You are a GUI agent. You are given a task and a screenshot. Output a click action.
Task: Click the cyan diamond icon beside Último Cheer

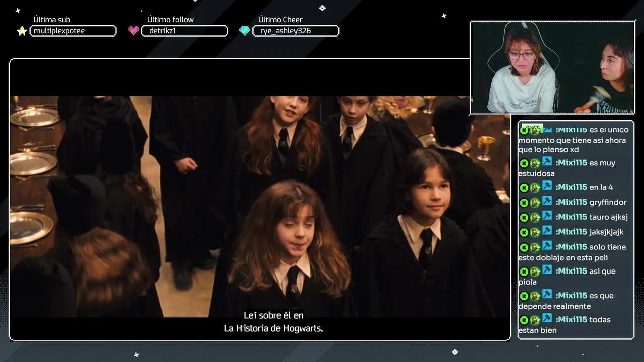point(245,31)
